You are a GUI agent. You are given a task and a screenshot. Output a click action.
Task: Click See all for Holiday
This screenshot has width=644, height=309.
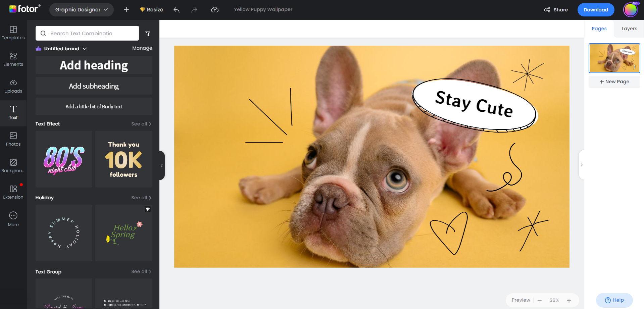141,198
